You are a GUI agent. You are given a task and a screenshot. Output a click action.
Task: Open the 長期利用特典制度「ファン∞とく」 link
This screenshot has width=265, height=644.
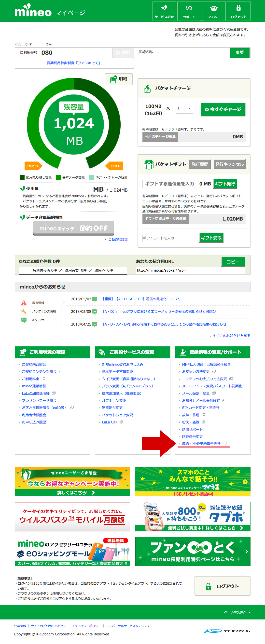pos(73,63)
